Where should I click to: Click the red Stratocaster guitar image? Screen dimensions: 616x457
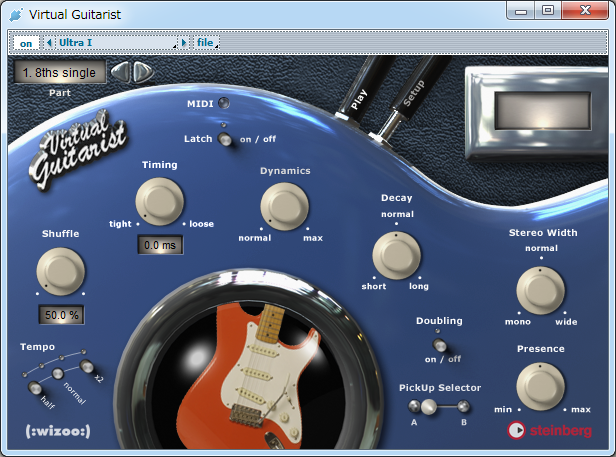coord(248,375)
